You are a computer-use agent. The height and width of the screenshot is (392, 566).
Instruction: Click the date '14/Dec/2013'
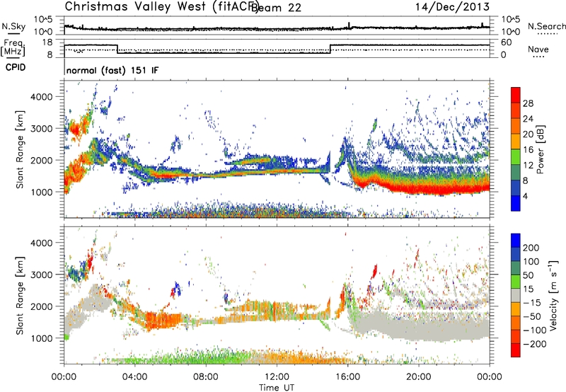pos(452,6)
